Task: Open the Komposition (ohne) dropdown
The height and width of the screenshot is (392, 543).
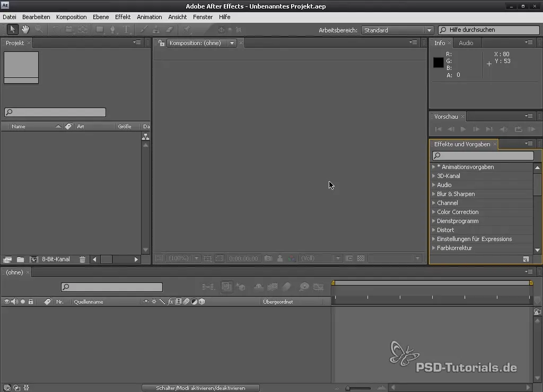Action: point(201,43)
